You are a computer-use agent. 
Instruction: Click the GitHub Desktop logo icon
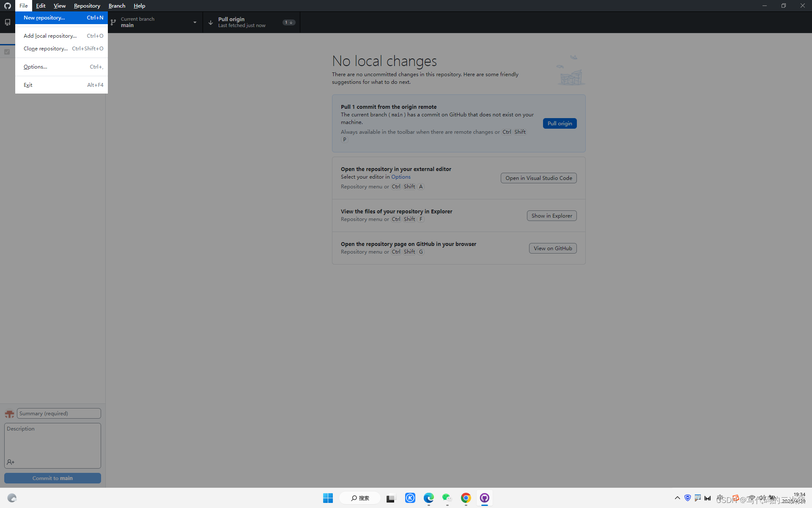coord(7,6)
